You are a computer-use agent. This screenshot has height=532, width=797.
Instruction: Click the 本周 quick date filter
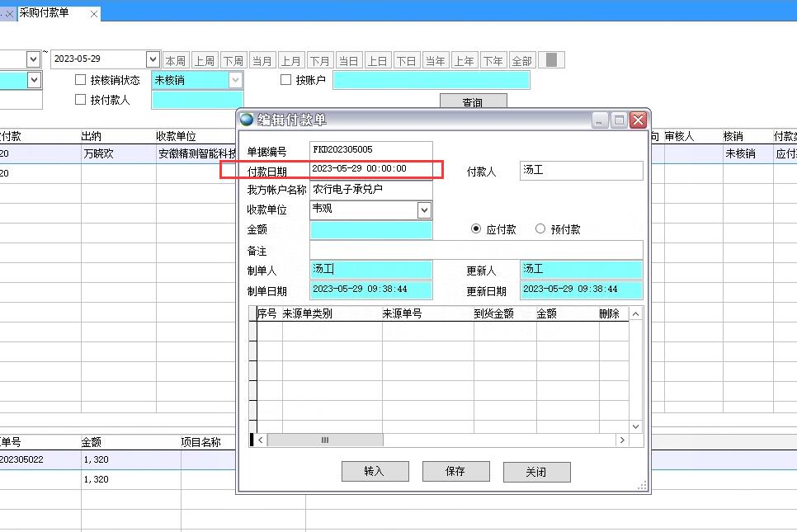tap(175, 61)
